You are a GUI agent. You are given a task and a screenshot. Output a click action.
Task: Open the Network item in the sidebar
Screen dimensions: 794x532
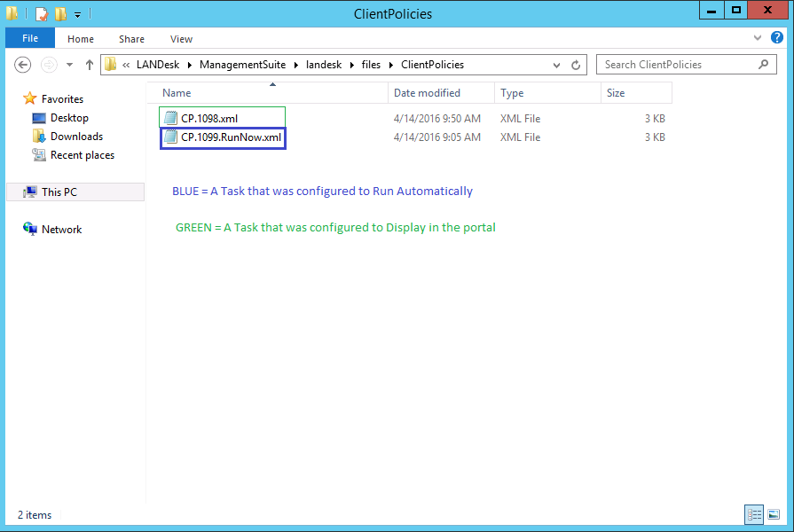(61, 229)
